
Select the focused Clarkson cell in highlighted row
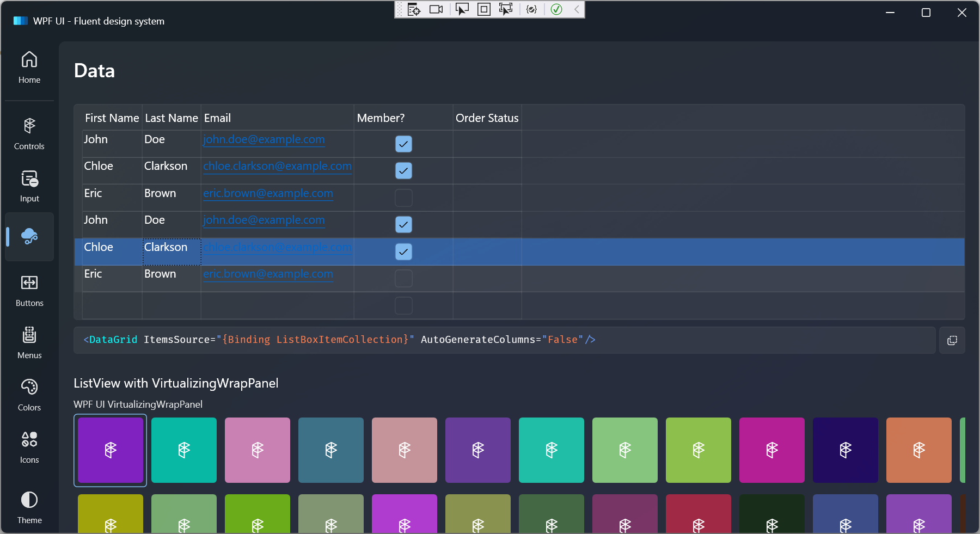point(171,251)
